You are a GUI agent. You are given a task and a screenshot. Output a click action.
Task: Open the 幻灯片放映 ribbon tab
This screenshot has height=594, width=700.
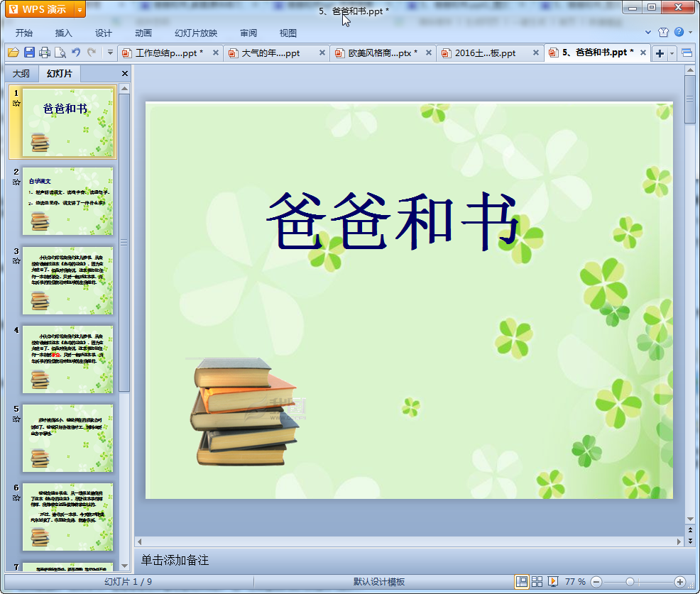(x=196, y=33)
